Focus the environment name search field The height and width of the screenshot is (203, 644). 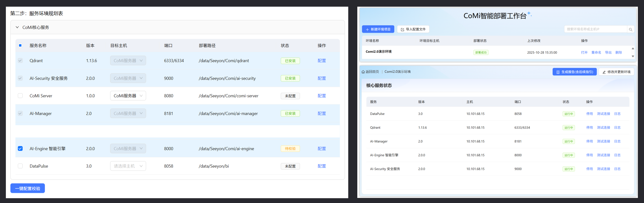click(x=595, y=29)
